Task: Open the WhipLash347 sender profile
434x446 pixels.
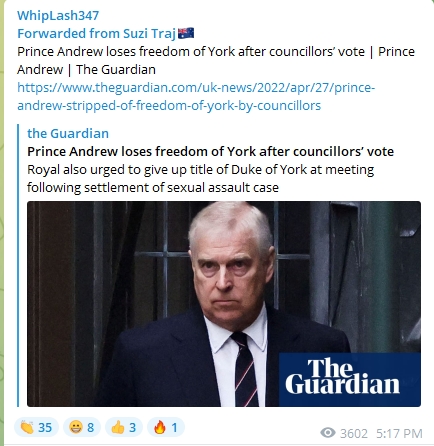Action: click(x=58, y=15)
